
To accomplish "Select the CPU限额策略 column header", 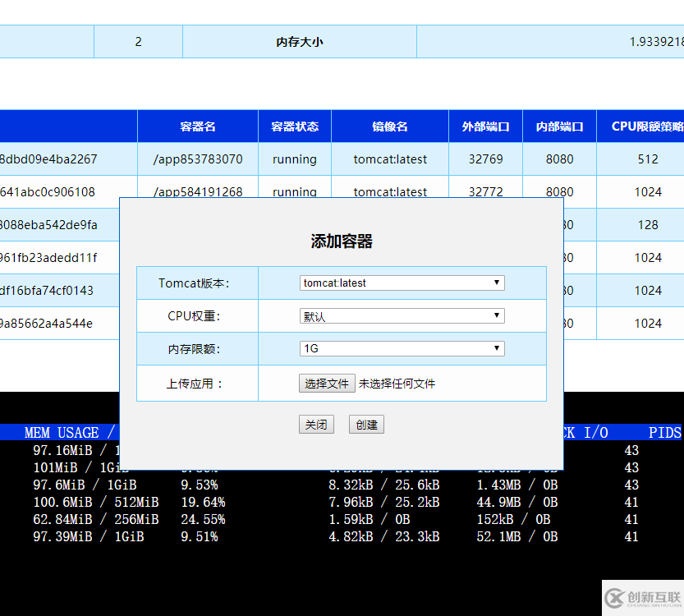I will pyautogui.click(x=647, y=126).
